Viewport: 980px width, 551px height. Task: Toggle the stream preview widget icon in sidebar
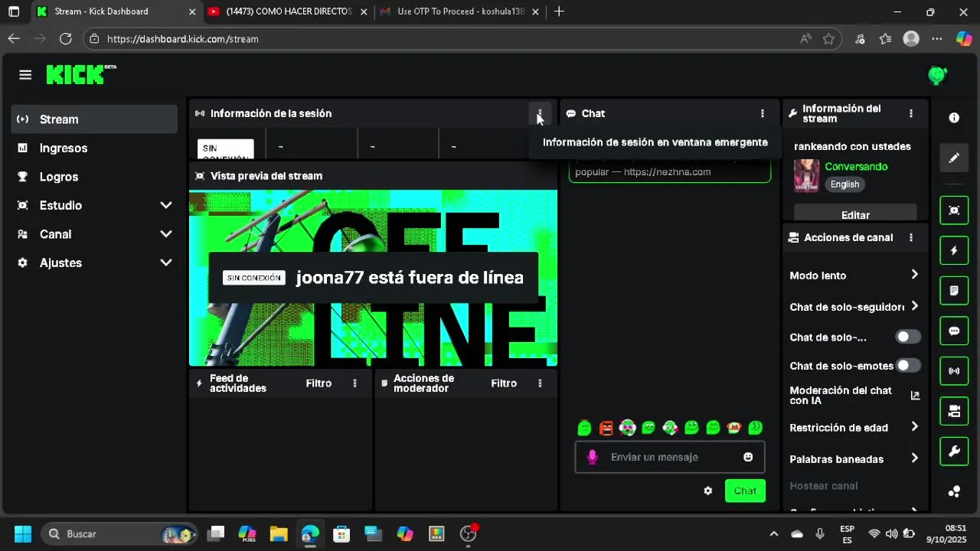click(x=954, y=210)
